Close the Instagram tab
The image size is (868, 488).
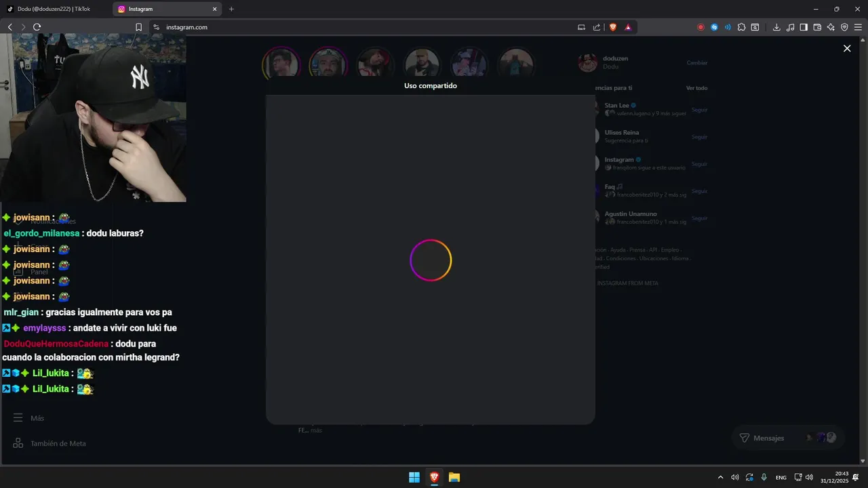click(215, 9)
